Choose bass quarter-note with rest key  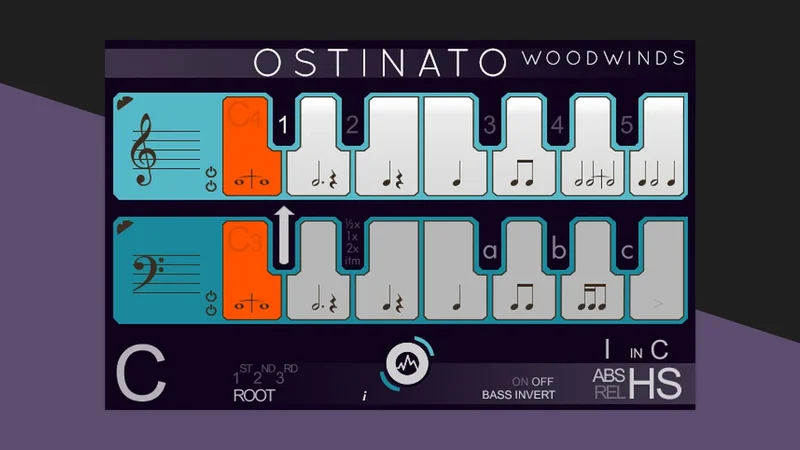[x=388, y=270]
